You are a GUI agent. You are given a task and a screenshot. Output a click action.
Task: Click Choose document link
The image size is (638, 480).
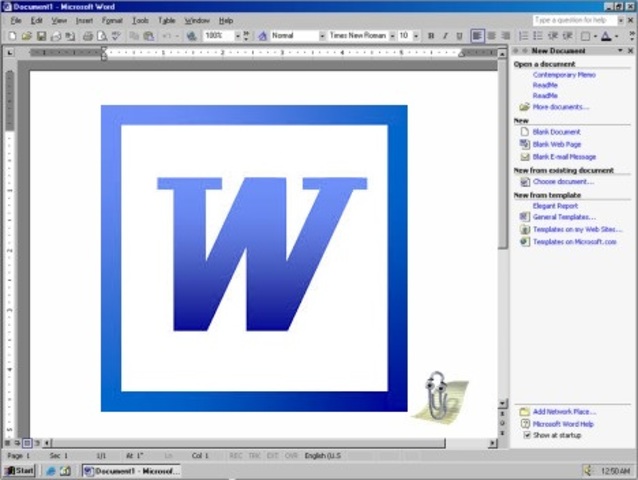tap(563, 182)
